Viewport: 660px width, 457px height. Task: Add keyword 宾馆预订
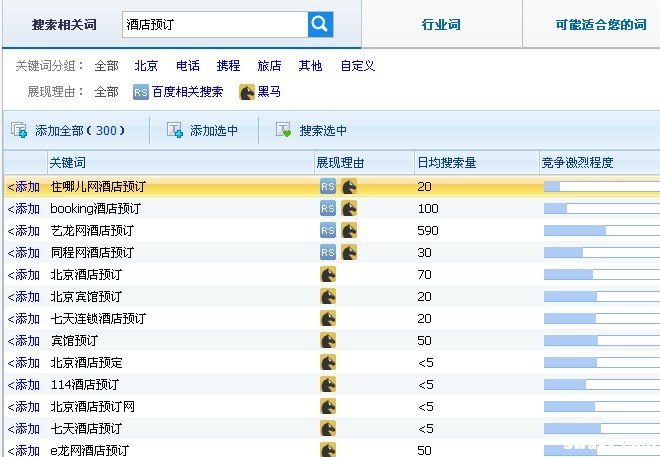24,340
